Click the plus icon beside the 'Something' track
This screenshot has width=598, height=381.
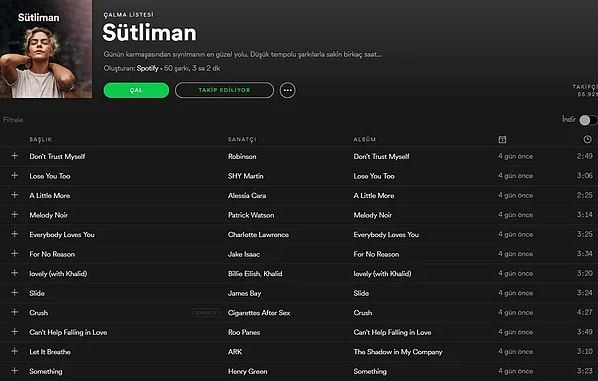pos(14,371)
